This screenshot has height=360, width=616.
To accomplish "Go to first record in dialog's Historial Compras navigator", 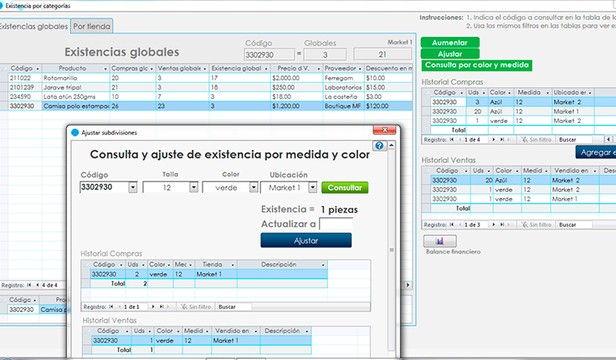I will click(x=111, y=307).
